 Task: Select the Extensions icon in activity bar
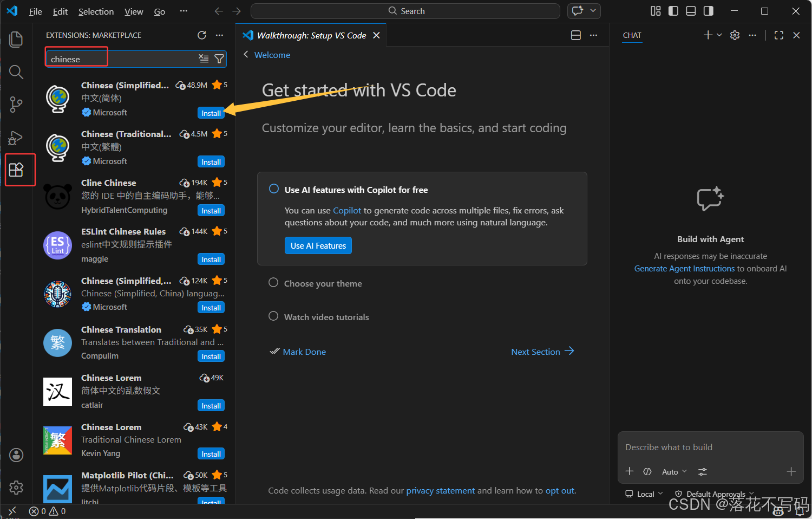16,170
